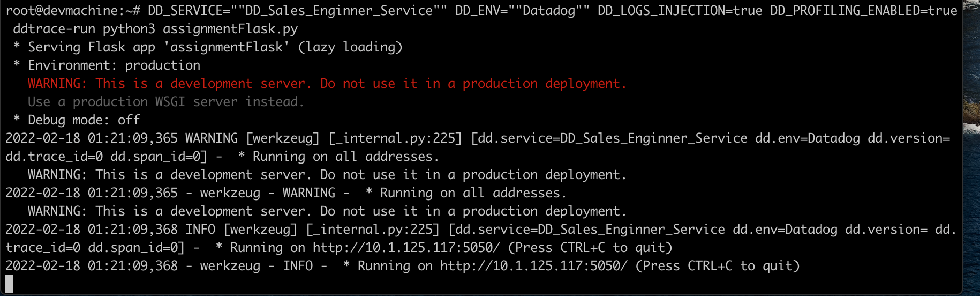Click the 'Environment: production' line

point(107,65)
